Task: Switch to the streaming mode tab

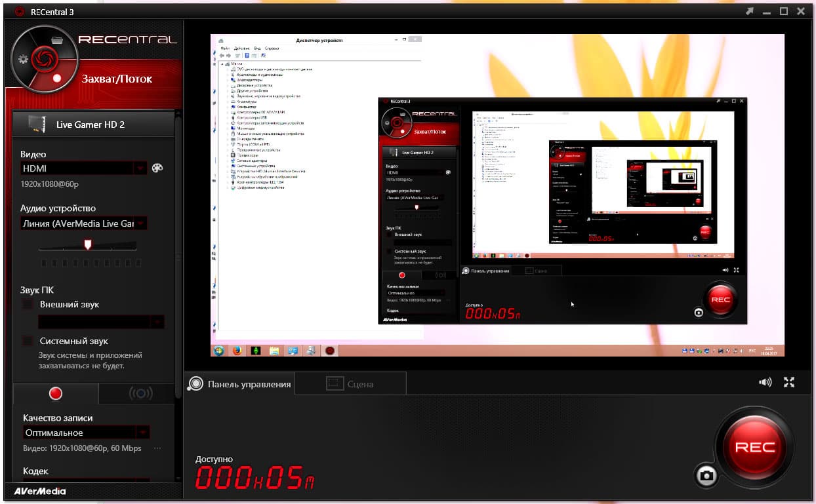Action: [x=140, y=393]
